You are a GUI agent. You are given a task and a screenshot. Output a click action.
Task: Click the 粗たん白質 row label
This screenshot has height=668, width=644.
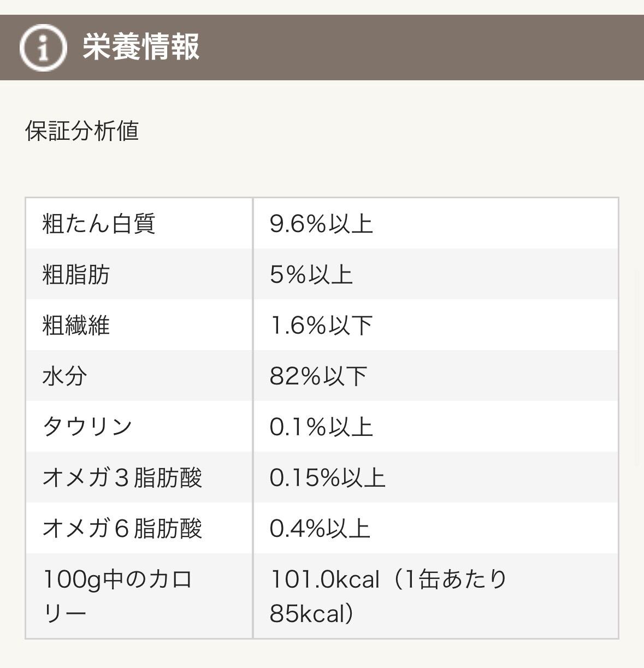[x=99, y=224]
